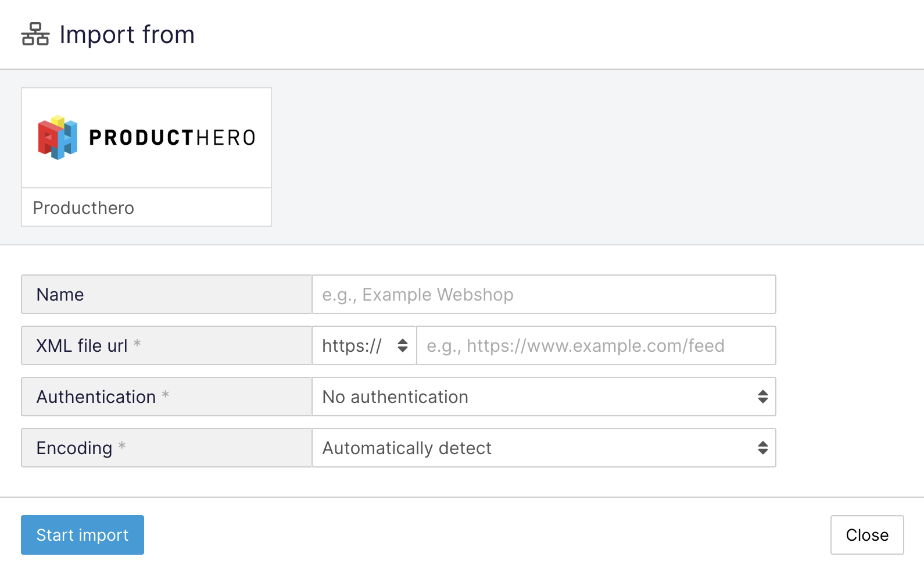924x571 pixels.
Task: Focus the Name input field
Action: click(x=543, y=294)
